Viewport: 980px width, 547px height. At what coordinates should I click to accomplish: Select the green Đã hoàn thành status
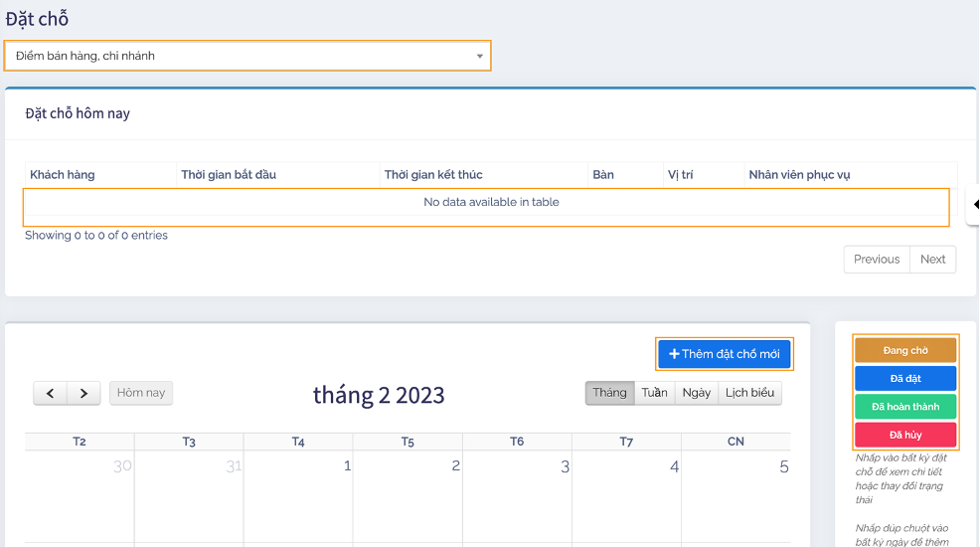(905, 407)
